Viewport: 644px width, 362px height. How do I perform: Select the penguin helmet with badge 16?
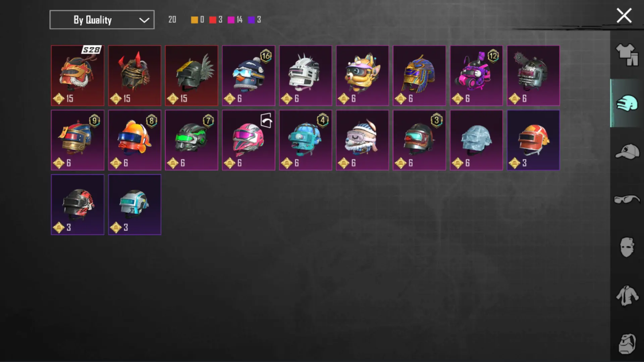[x=249, y=76]
